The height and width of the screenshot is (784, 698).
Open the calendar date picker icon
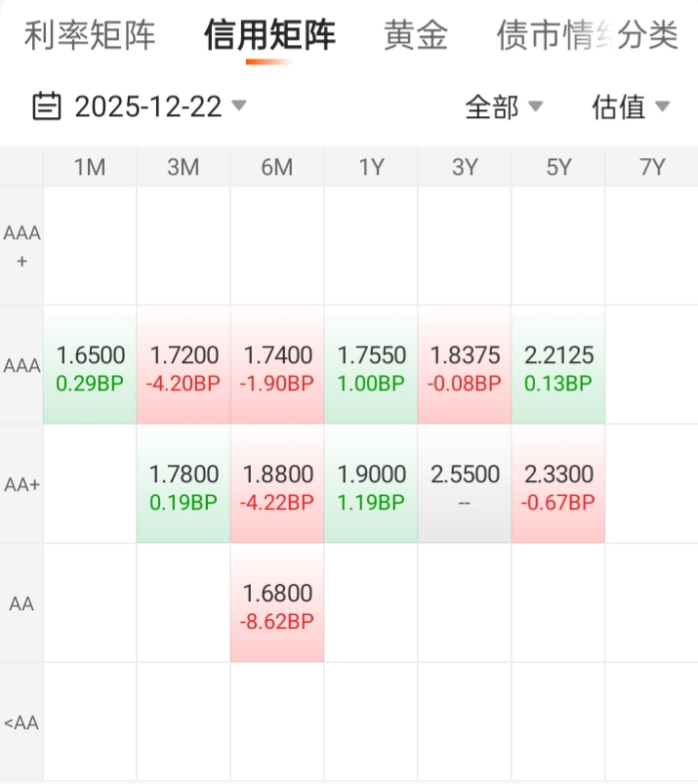pyautogui.click(x=47, y=105)
